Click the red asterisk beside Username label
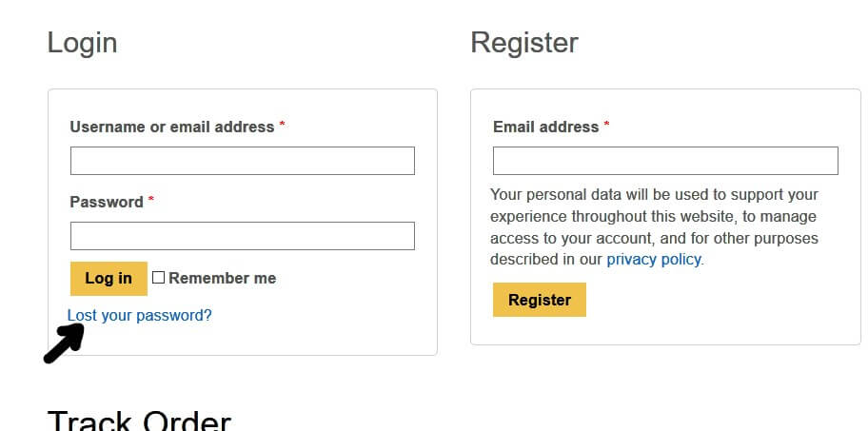 (x=283, y=125)
